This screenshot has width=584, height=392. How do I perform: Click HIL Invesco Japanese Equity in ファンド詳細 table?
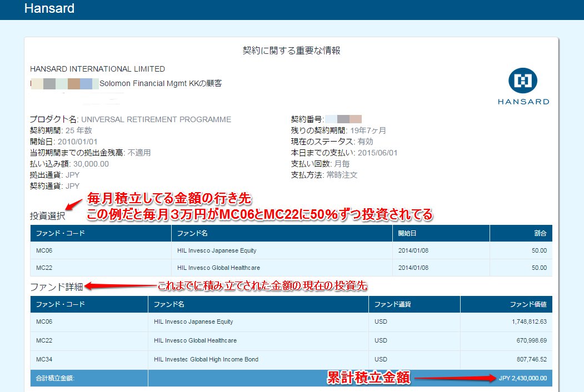[193, 321]
